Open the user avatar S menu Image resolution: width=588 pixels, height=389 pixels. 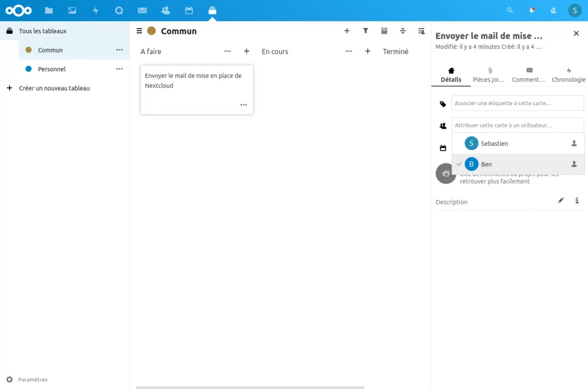(574, 10)
